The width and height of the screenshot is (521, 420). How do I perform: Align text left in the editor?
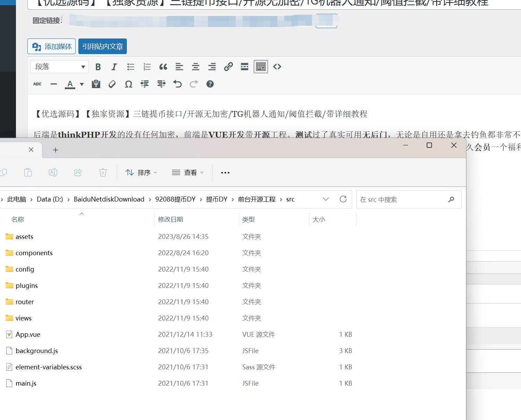pos(179,67)
